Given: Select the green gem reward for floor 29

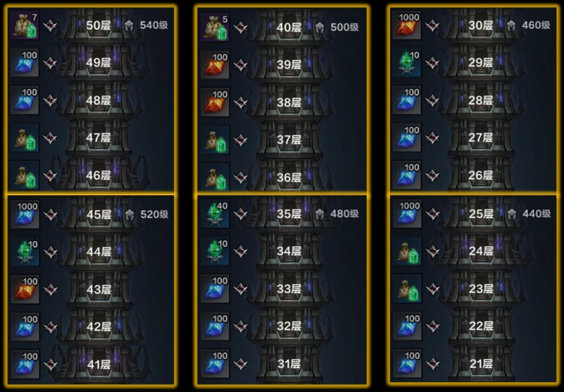Looking at the screenshot, I should tap(407, 63).
